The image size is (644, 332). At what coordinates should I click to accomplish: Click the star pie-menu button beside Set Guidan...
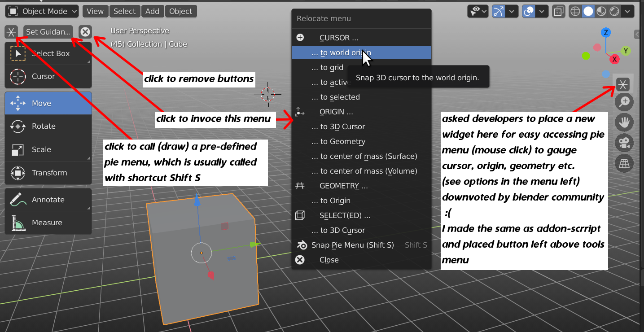(11, 32)
